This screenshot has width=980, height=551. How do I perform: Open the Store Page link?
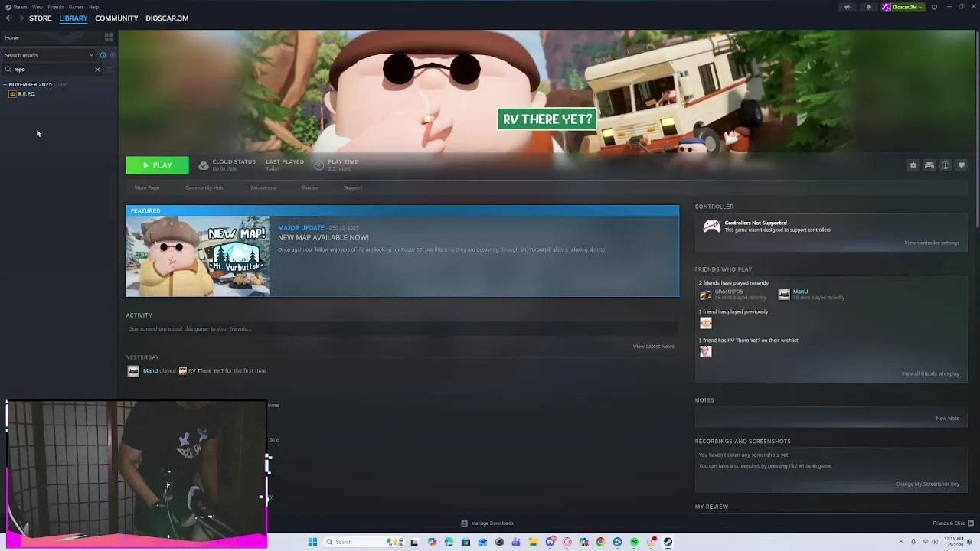click(x=147, y=187)
